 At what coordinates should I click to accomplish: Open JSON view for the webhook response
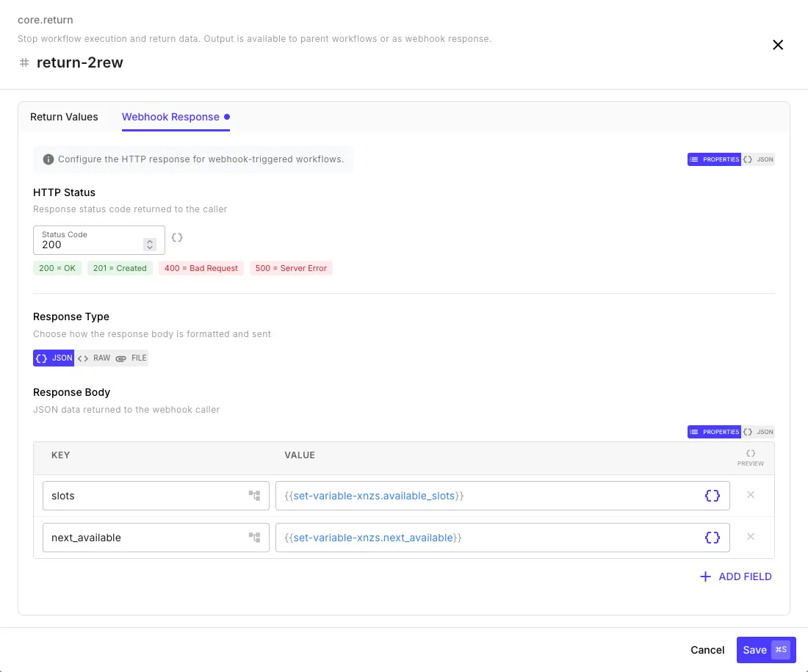coord(758,159)
